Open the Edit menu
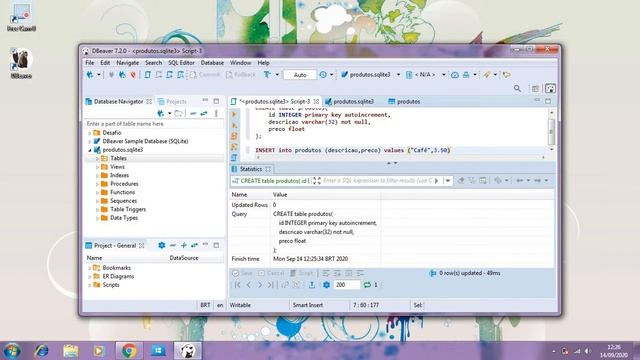This screenshot has width=640, height=360. (105, 62)
